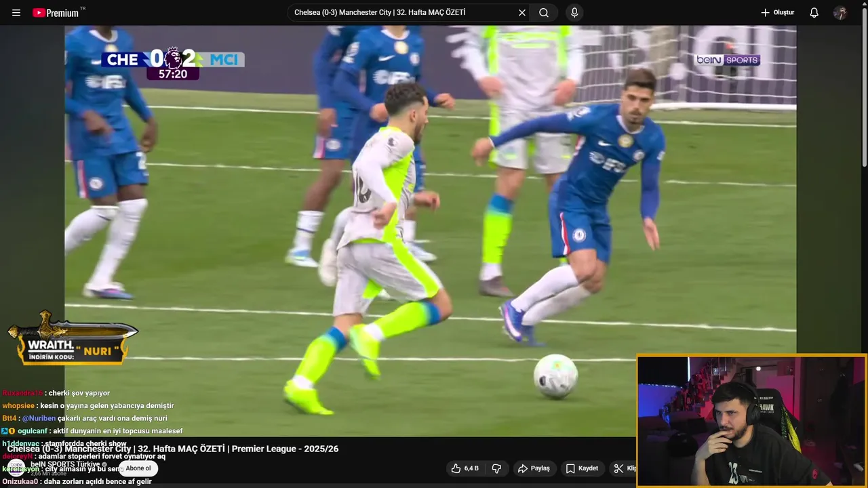Clear the search box text
Viewport: 868px width, 488px height.
click(x=522, y=13)
